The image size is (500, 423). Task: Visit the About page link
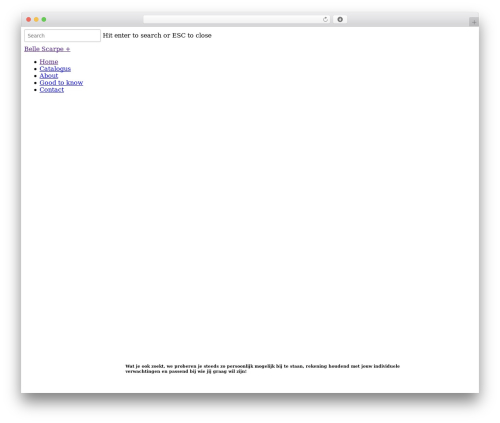coord(49,76)
